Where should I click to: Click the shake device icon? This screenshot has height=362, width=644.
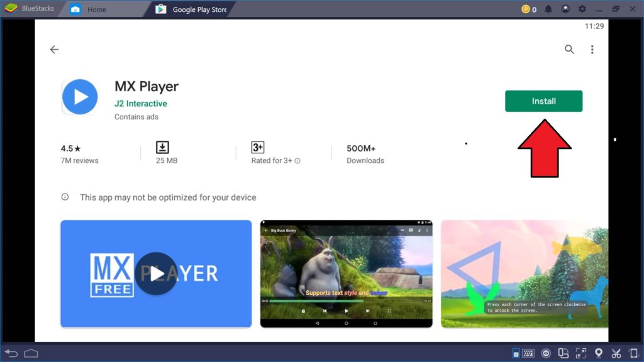633,353
